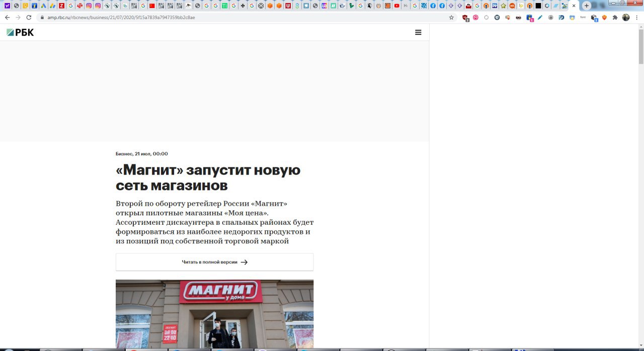
Task: Switch to the yellow 'lp' tab
Action: pyautogui.click(x=521, y=6)
